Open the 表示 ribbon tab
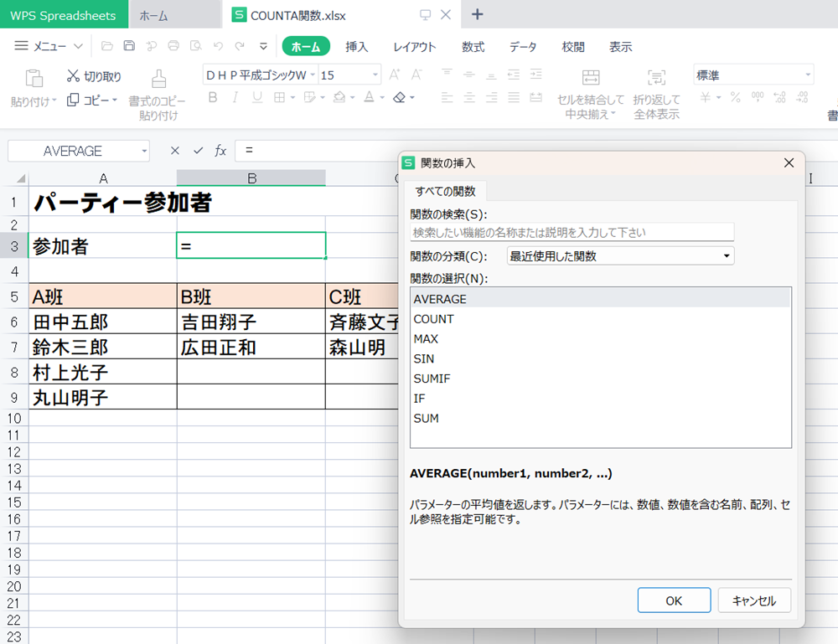Screen dimensions: 838x644 (x=620, y=47)
